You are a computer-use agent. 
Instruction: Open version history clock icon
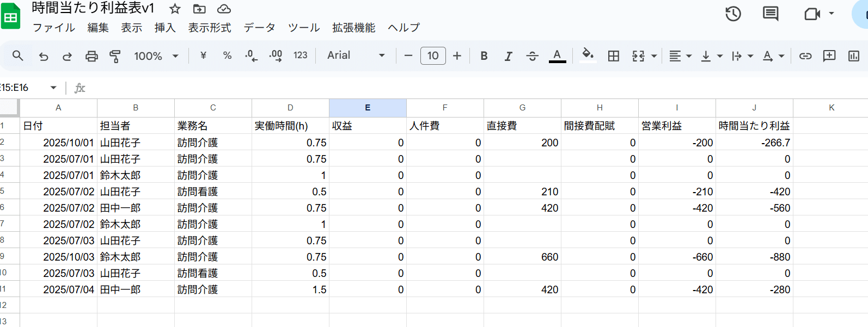pyautogui.click(x=733, y=14)
